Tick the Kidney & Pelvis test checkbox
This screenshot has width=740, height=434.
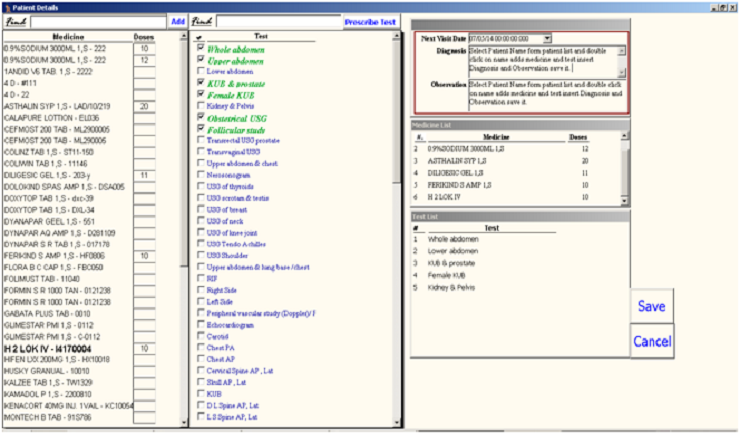click(201, 105)
